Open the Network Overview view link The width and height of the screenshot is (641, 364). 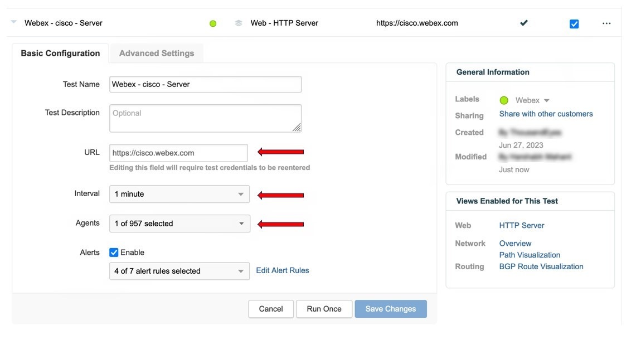[x=515, y=244]
